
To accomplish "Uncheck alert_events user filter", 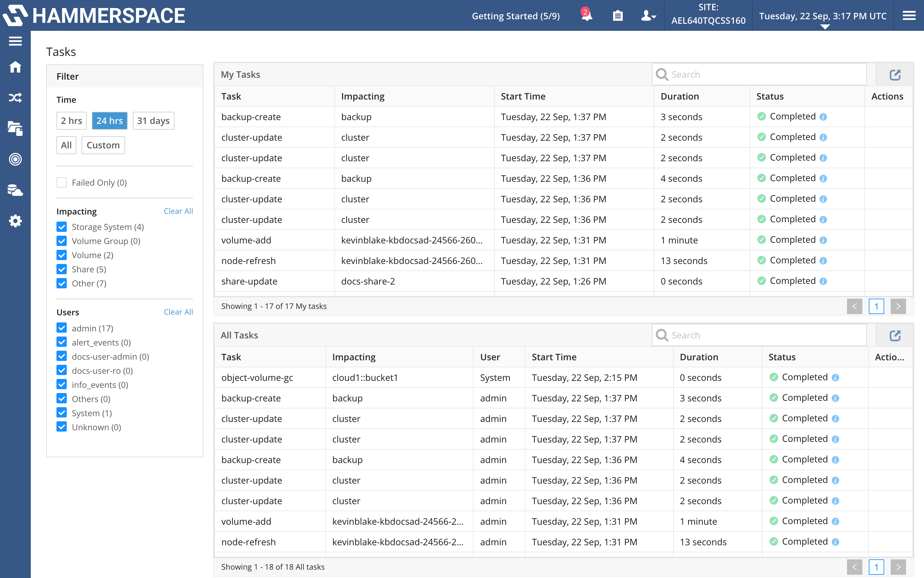I will coord(62,342).
